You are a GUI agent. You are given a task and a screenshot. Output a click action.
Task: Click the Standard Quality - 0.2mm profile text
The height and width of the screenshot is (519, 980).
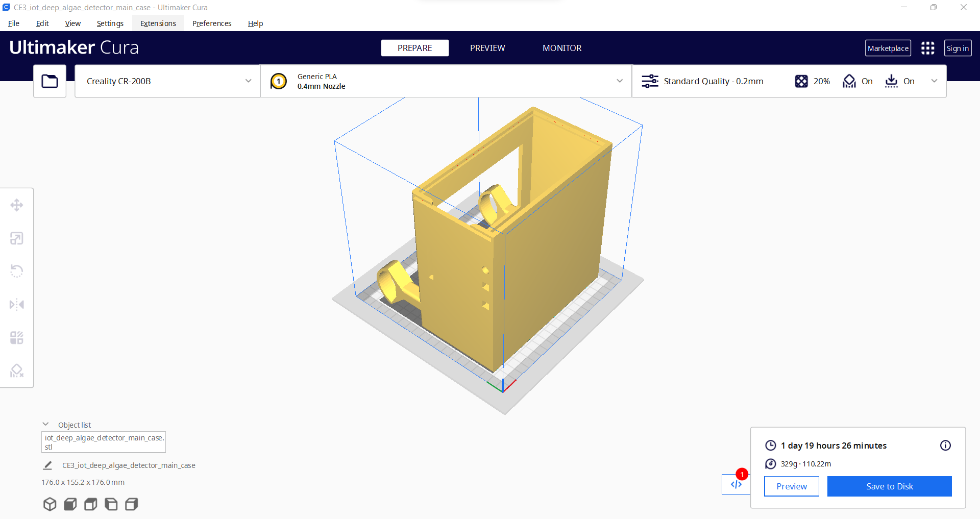pos(714,81)
